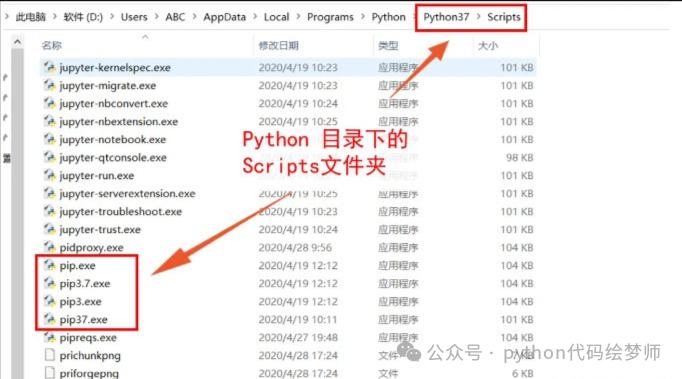Select file name jupyter-kernelspec.exe
The height and width of the screenshot is (379, 682).
[x=115, y=67]
